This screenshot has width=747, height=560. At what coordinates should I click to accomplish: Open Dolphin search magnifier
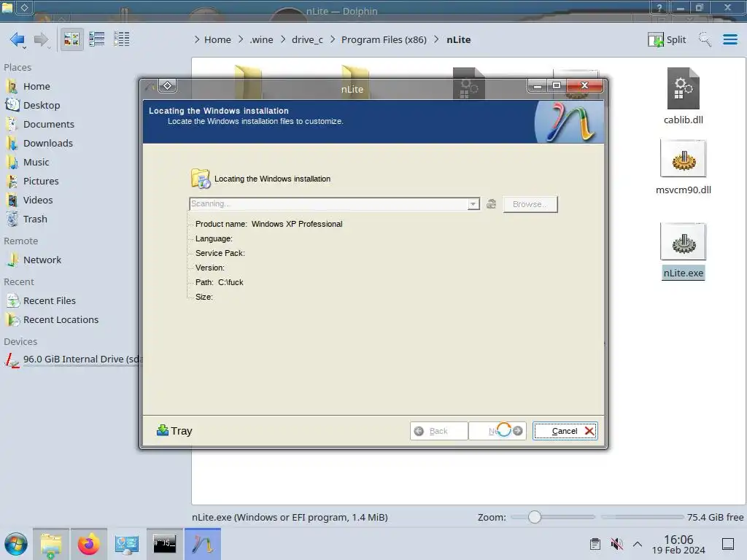pos(705,39)
